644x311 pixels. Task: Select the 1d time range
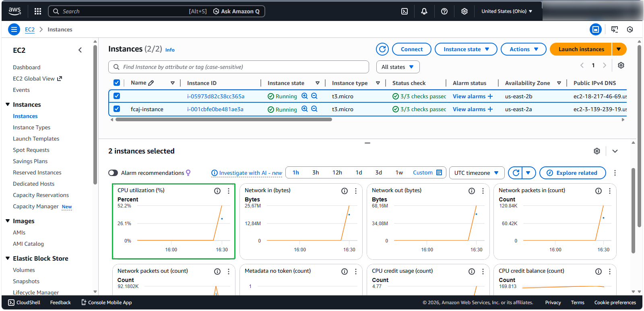(359, 172)
